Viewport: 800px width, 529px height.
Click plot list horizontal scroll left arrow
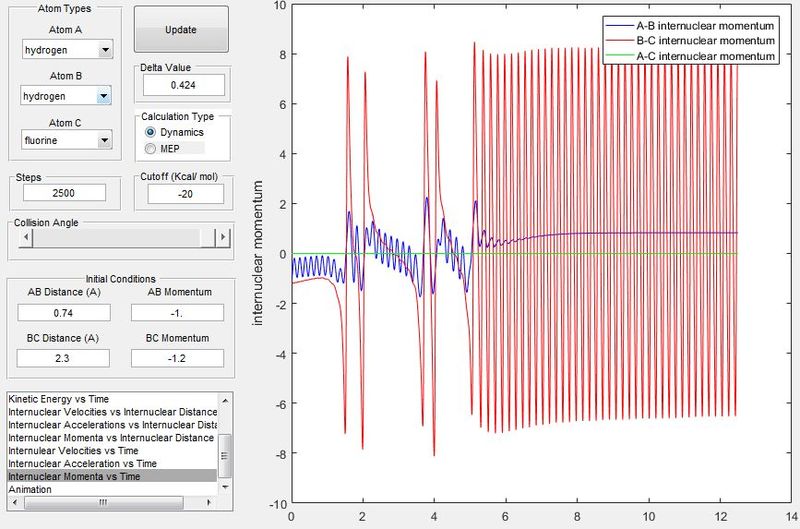tap(15, 502)
